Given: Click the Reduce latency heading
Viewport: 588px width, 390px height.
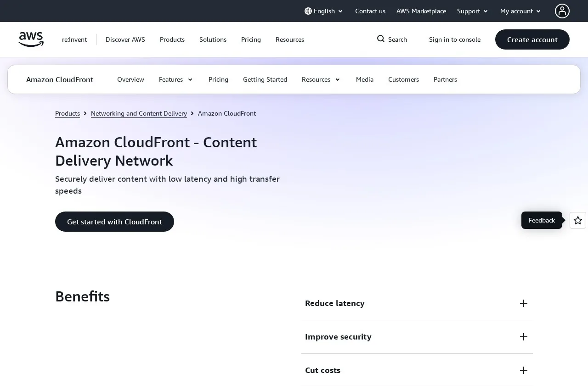Looking at the screenshot, I should pos(335,303).
